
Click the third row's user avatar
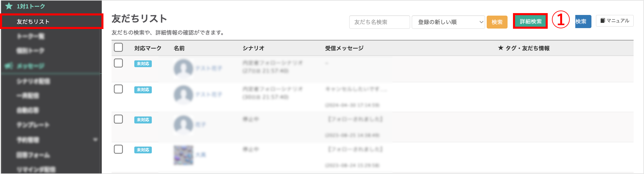pos(184,125)
